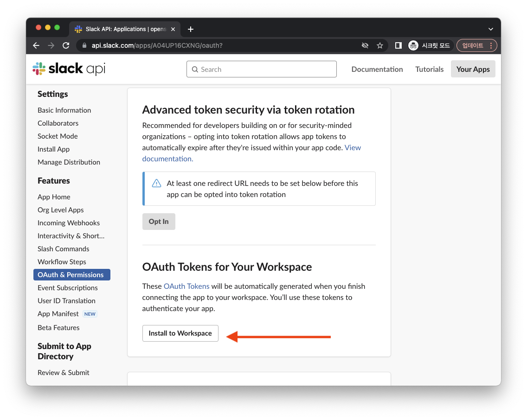Open Org Level Apps
The image size is (527, 420).
click(x=60, y=210)
